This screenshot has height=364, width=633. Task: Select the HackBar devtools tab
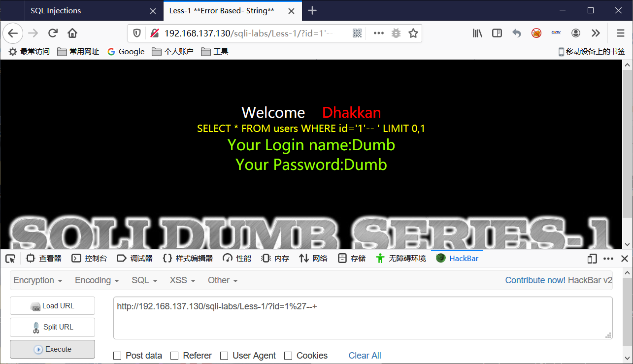click(x=457, y=258)
